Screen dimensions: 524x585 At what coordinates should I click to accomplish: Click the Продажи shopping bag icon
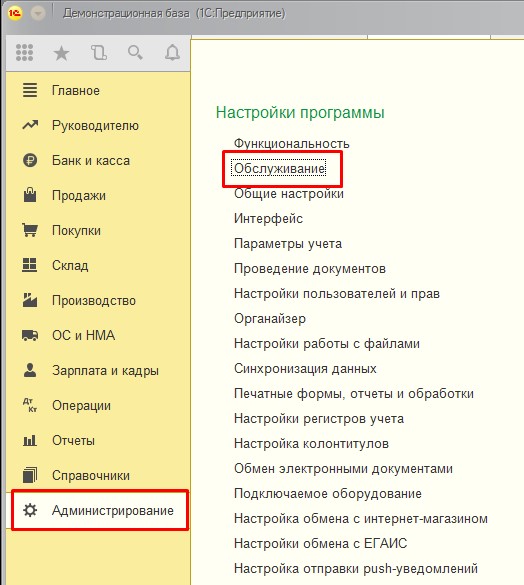coord(30,195)
